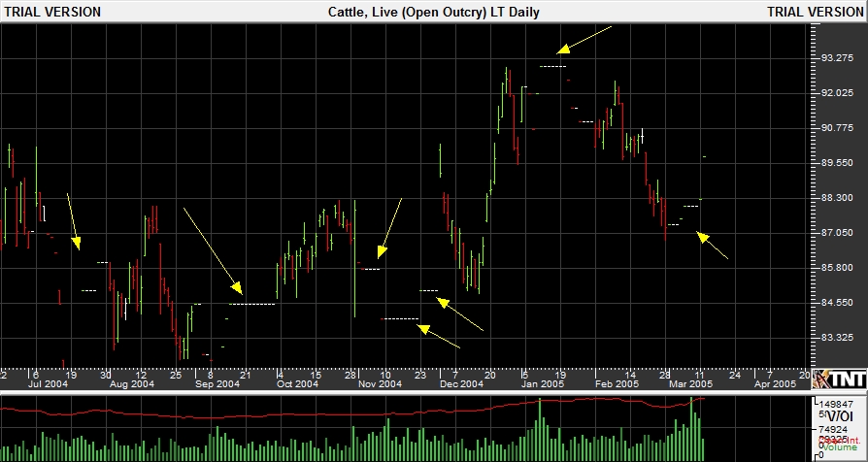Click the day 24 tick after Mar 2005
The height and width of the screenshot is (462, 868).
pyautogui.click(x=735, y=375)
